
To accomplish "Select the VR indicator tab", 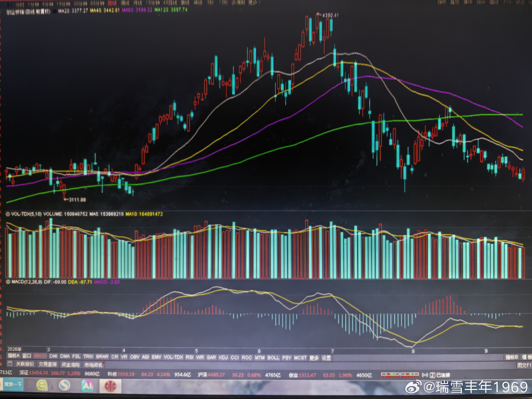I will pos(124,357).
